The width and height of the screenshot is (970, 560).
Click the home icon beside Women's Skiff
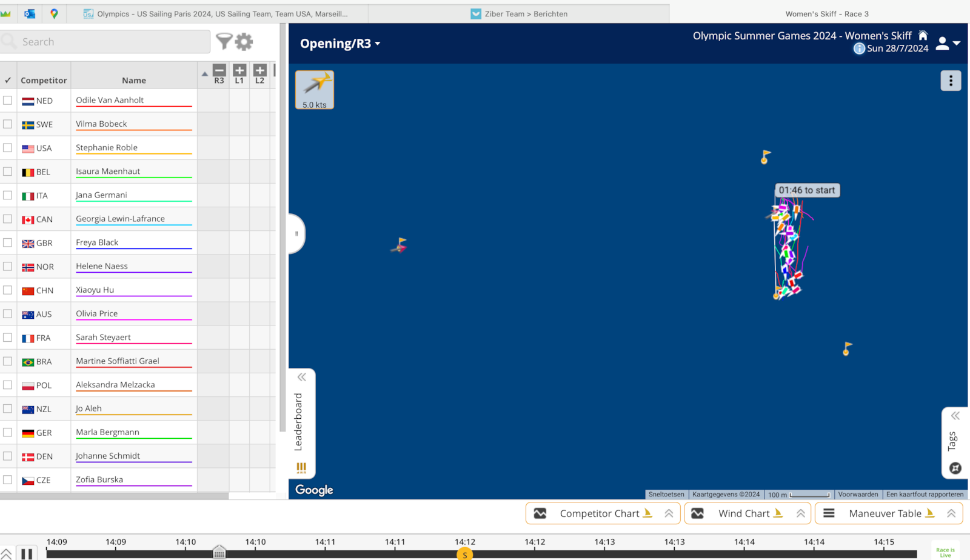point(923,36)
